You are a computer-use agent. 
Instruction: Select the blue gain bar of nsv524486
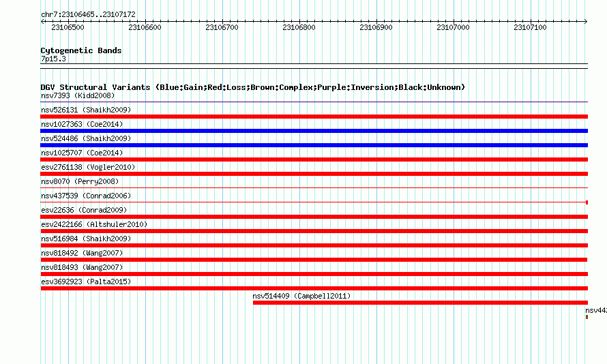314,145
